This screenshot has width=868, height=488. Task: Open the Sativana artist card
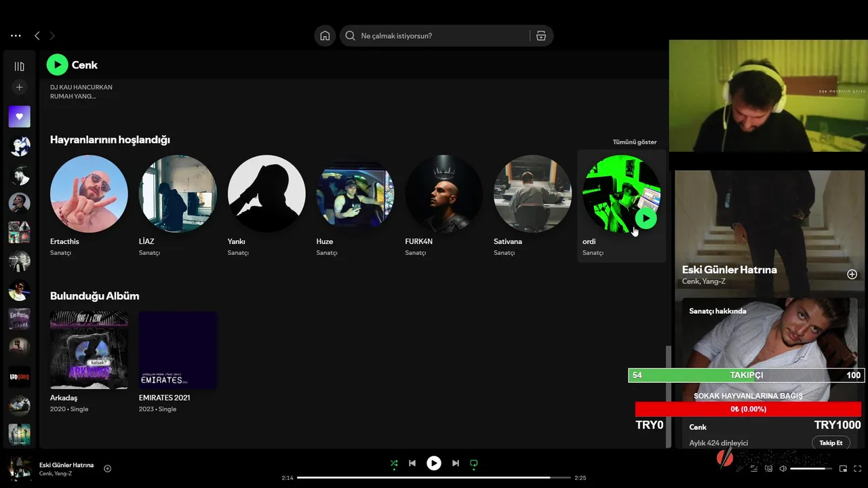tap(532, 207)
